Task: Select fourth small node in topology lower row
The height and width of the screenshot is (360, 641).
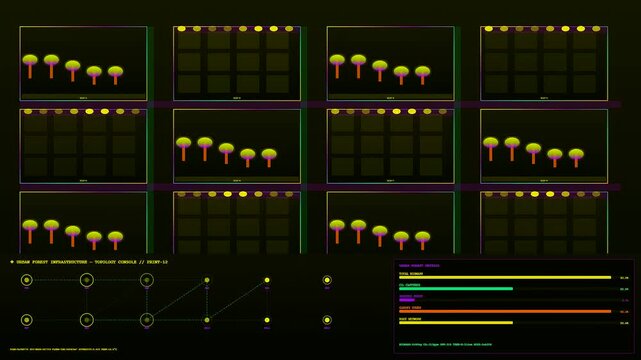Action: [207, 320]
